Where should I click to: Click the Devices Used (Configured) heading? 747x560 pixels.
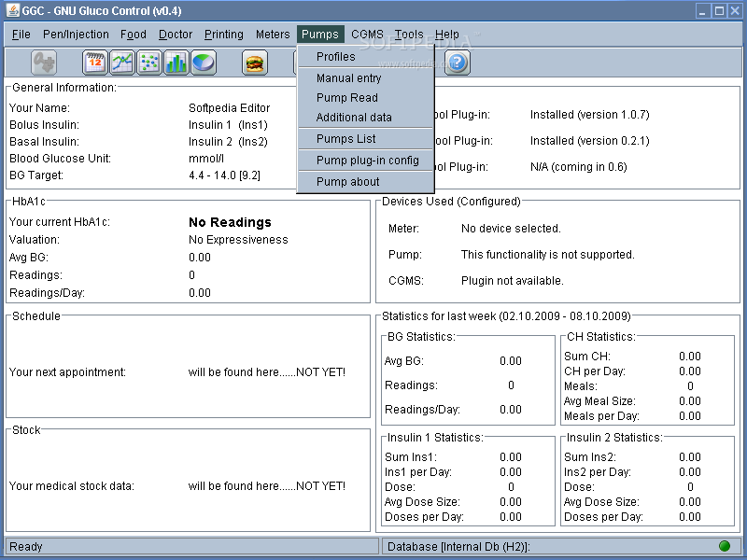(x=451, y=202)
